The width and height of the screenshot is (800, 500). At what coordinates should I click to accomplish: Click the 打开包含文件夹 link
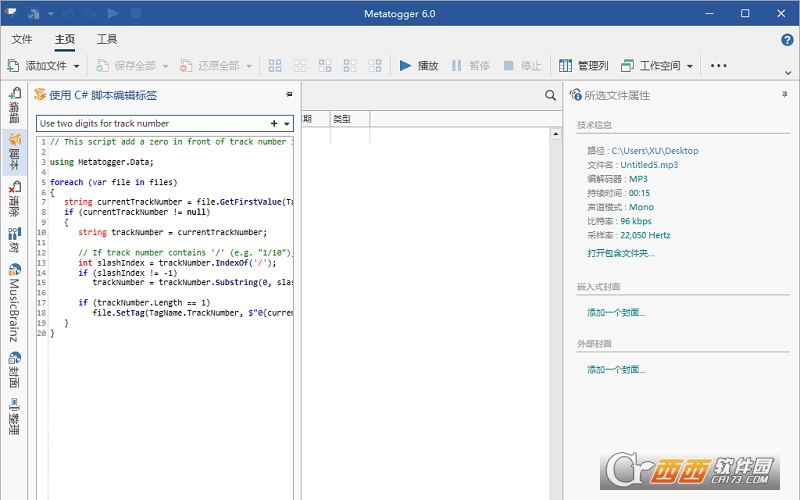621,253
